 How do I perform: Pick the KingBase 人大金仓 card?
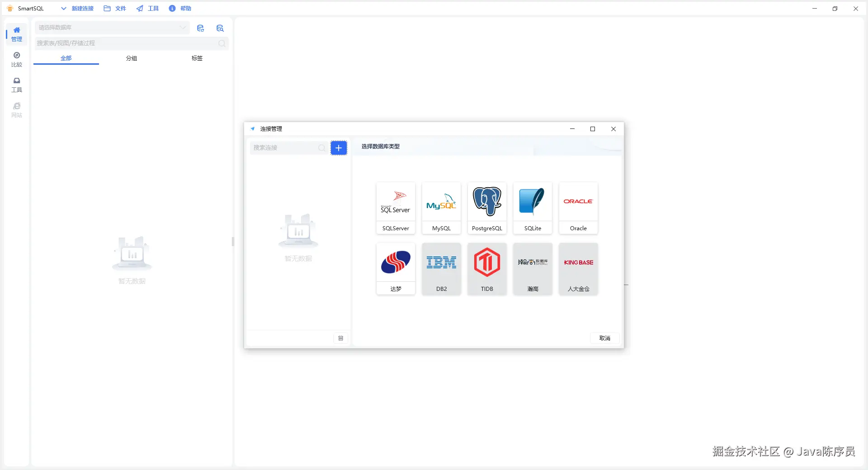578,269
